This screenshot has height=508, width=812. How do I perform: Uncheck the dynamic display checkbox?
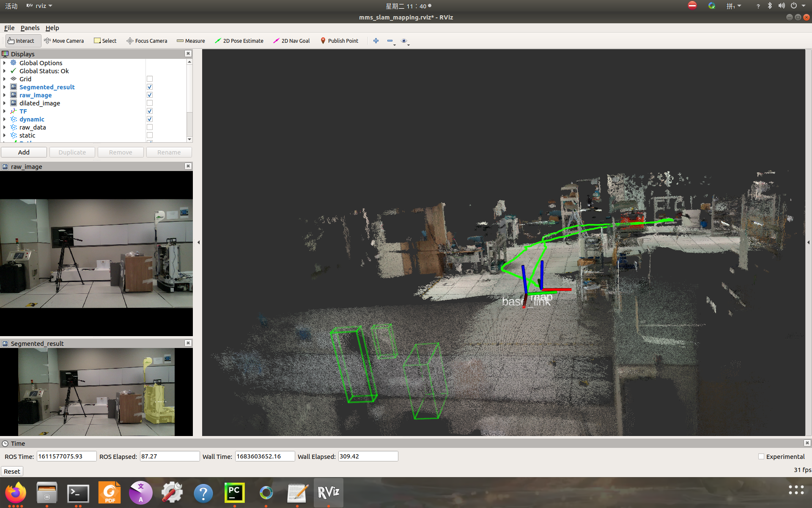150,119
